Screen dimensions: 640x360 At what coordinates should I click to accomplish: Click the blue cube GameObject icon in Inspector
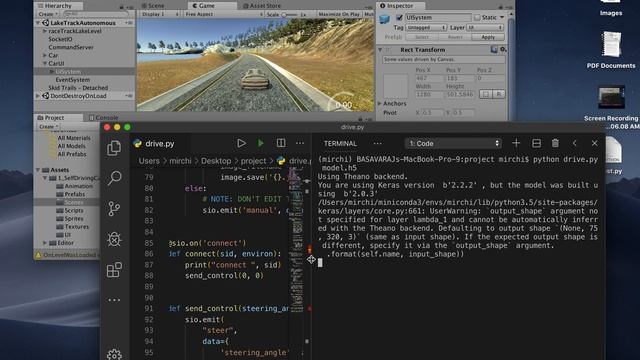384,19
